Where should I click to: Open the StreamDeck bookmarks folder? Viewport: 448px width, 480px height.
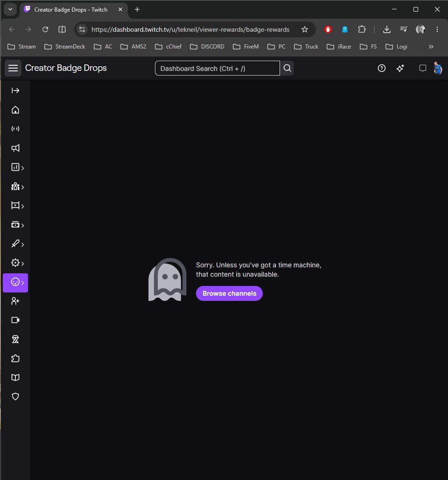(x=64, y=47)
